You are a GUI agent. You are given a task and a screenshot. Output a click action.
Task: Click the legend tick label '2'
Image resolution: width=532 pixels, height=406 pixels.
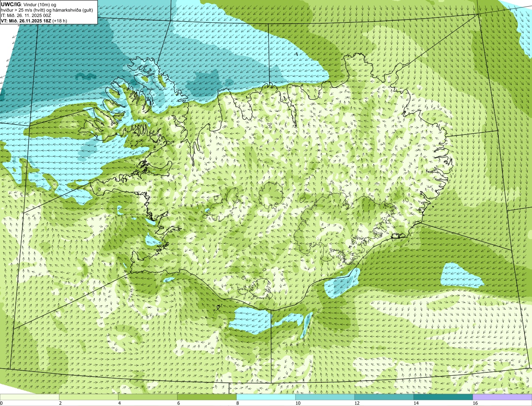click(x=60, y=403)
